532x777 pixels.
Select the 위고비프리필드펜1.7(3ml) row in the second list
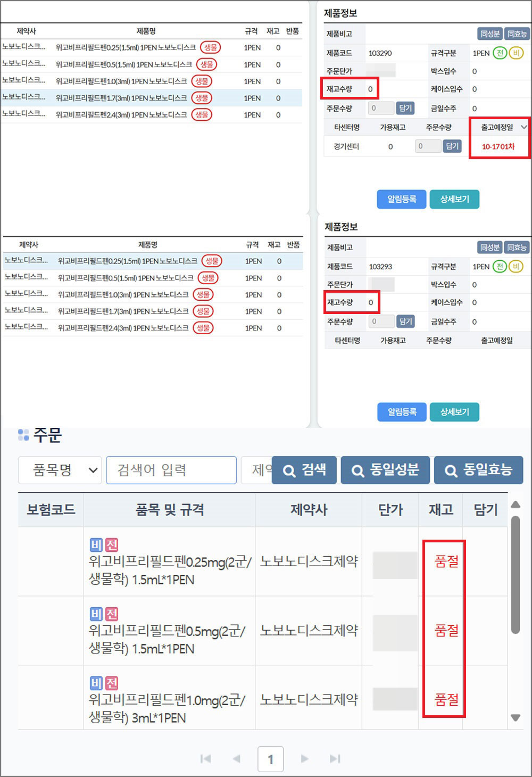click(x=153, y=311)
